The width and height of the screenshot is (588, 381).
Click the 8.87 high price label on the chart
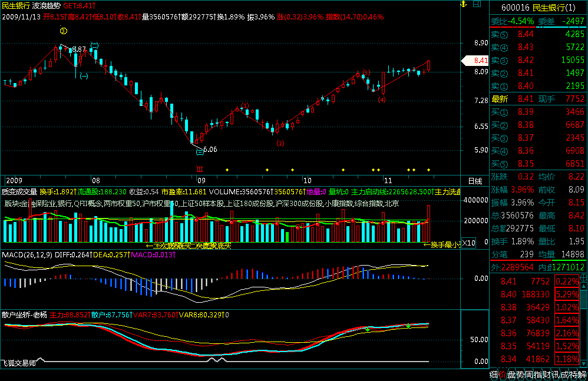tap(79, 49)
